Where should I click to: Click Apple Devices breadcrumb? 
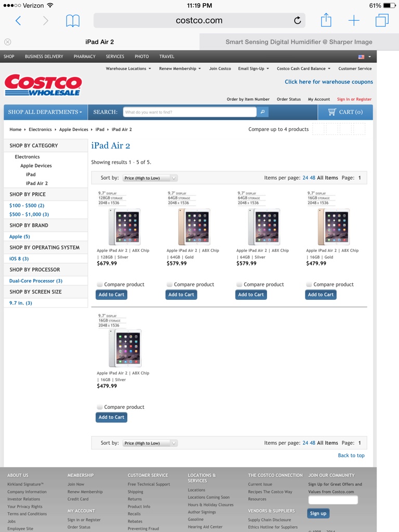pyautogui.click(x=74, y=129)
